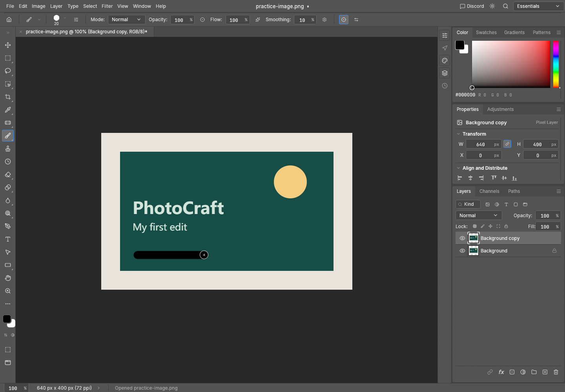Close the practice-image.png document tab

21,32
